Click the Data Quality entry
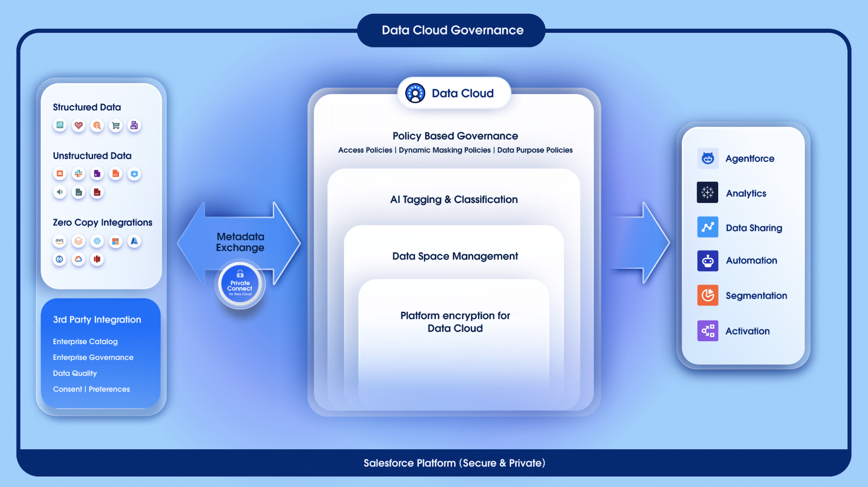This screenshot has height=487, width=868. pos(75,373)
